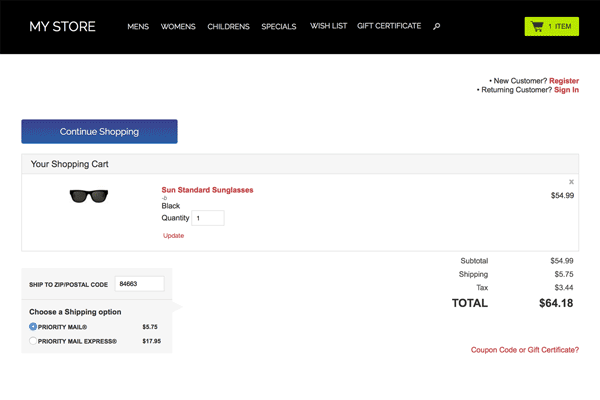Focus the Quantity input field

(208, 218)
